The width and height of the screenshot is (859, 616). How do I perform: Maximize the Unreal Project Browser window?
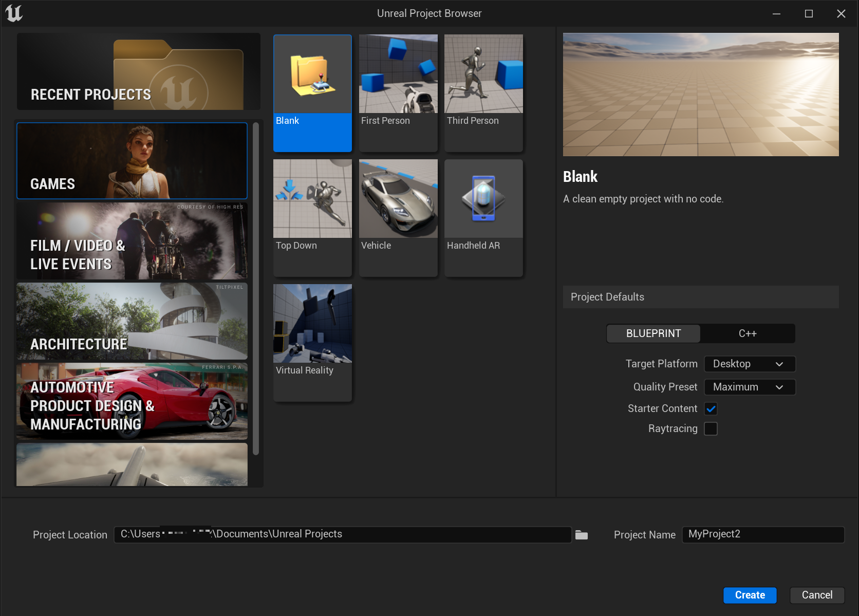[809, 14]
